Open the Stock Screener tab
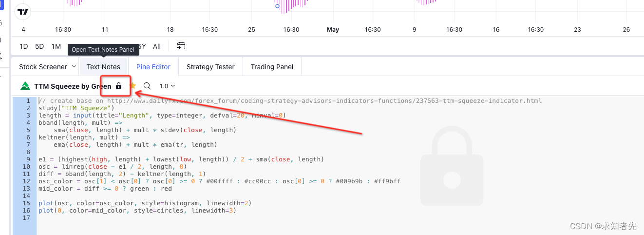 click(x=43, y=67)
